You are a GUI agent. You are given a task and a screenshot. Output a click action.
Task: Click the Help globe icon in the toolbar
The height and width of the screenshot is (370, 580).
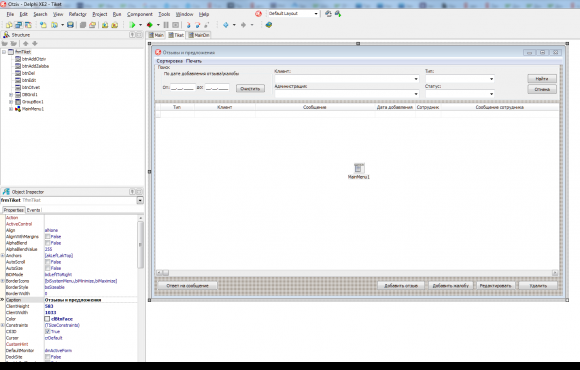tap(269, 25)
